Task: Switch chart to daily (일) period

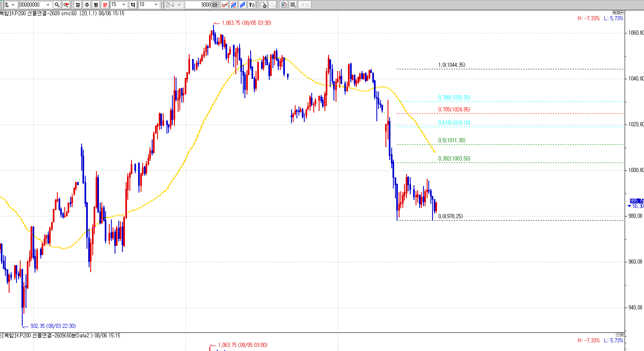Action: (78, 5)
